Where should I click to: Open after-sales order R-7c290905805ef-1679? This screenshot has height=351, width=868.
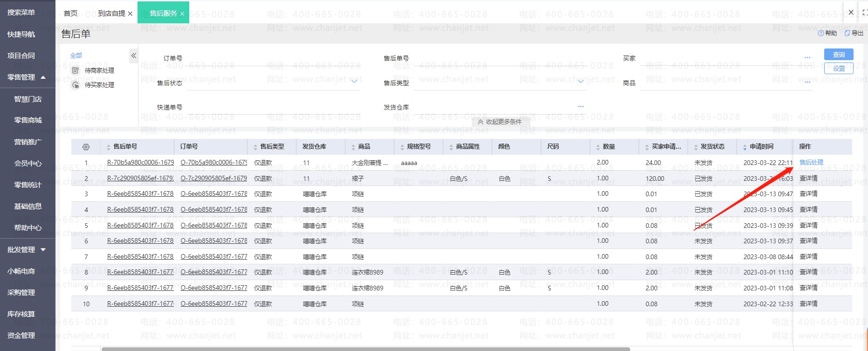(x=140, y=179)
